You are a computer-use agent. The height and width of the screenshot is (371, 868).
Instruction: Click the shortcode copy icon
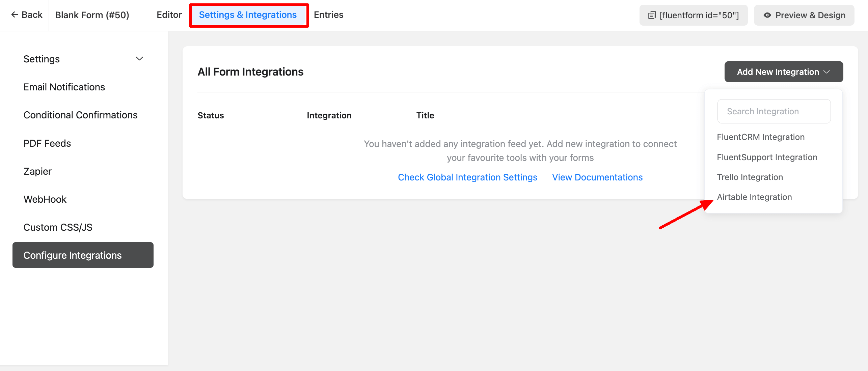[652, 15]
